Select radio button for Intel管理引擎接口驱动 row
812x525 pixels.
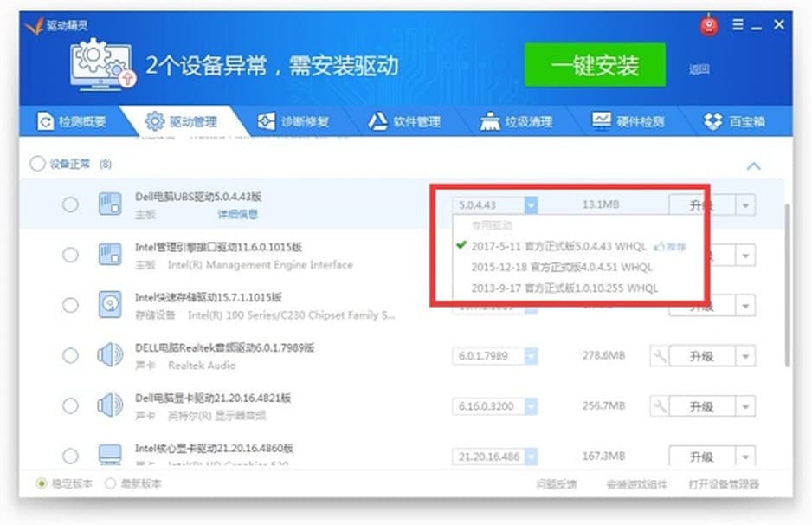tap(70, 255)
